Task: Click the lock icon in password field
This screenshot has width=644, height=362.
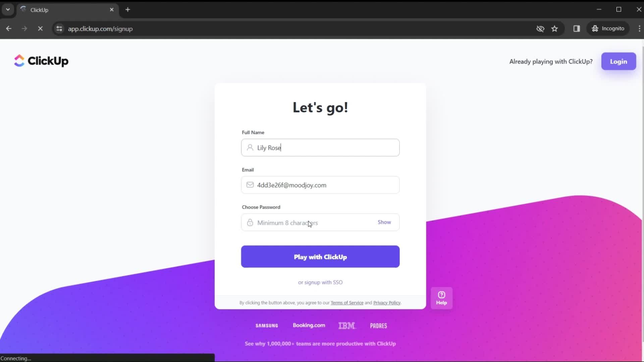Action: (x=250, y=222)
